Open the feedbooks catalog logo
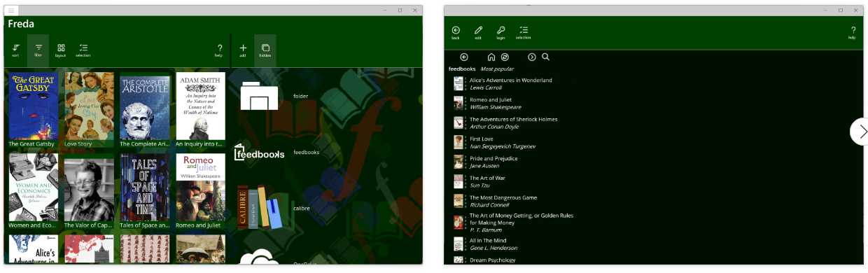The image size is (868, 273). tap(259, 152)
